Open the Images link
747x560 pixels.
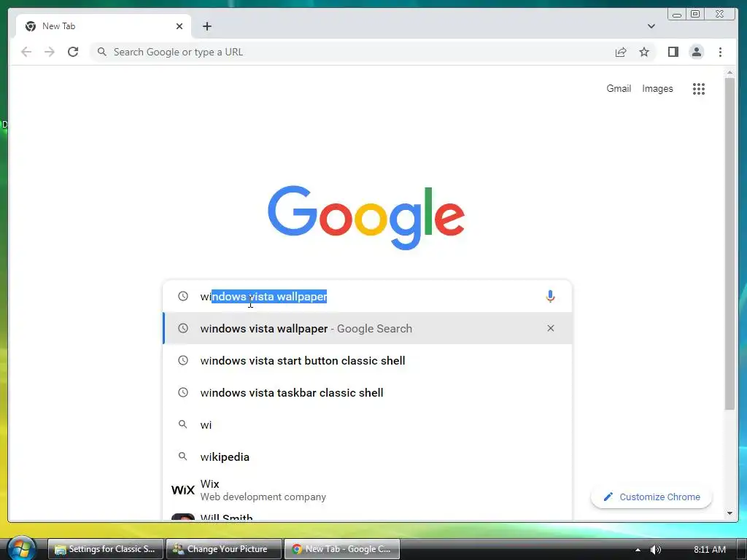pyautogui.click(x=657, y=88)
